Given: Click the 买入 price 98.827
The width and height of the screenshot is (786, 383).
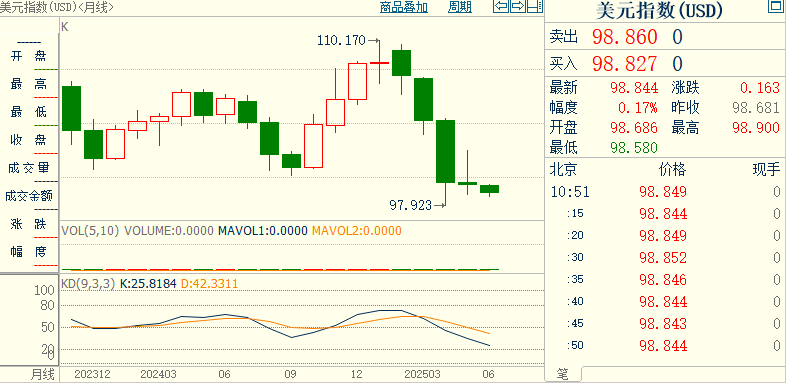Looking at the screenshot, I should click(625, 64).
